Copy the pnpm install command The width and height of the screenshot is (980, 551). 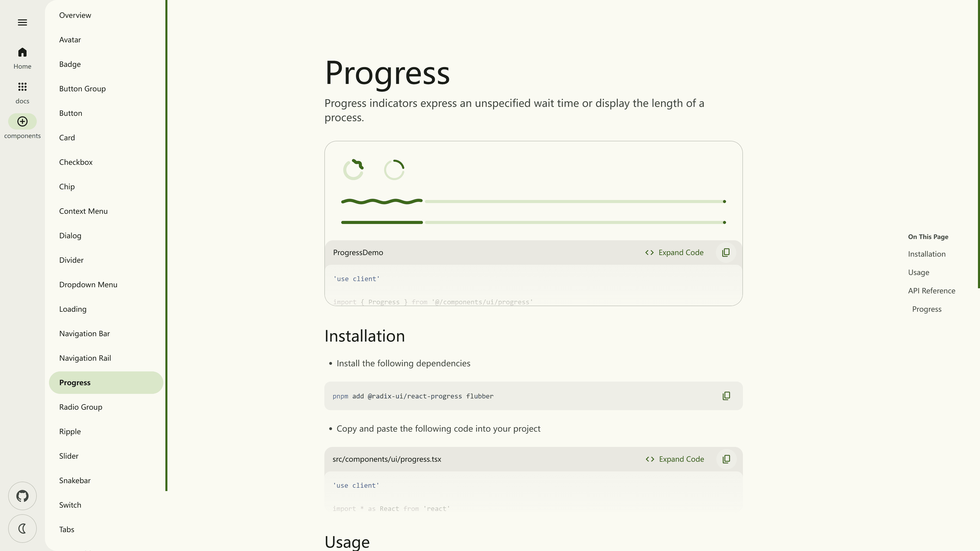pyautogui.click(x=726, y=396)
